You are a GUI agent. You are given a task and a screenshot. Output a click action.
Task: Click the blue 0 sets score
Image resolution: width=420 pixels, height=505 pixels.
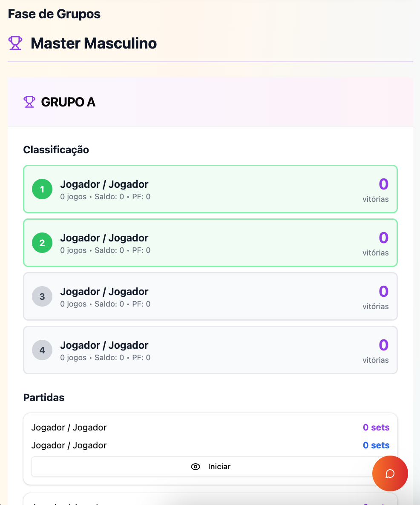[376, 445]
